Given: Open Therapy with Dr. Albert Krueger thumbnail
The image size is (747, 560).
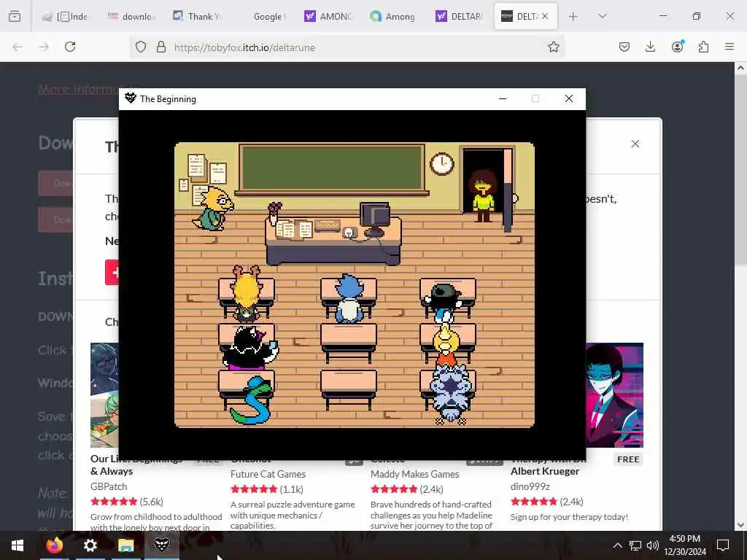Looking at the screenshot, I should [x=614, y=395].
